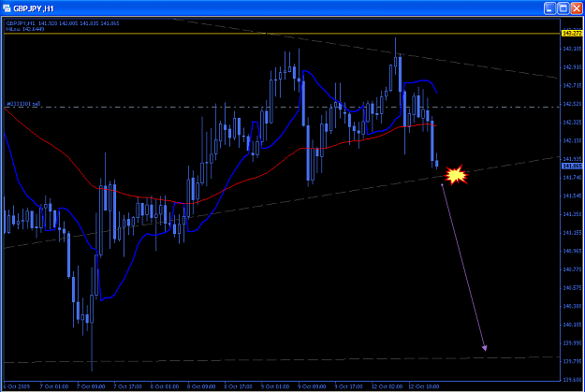Screen dimensions: 585x392
Task: Click the 141.350 price scale label
Action: [572, 214]
